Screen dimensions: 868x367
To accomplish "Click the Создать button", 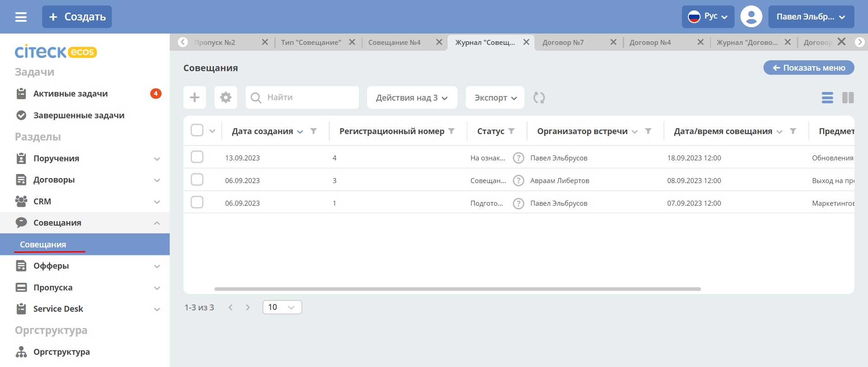I will [77, 17].
